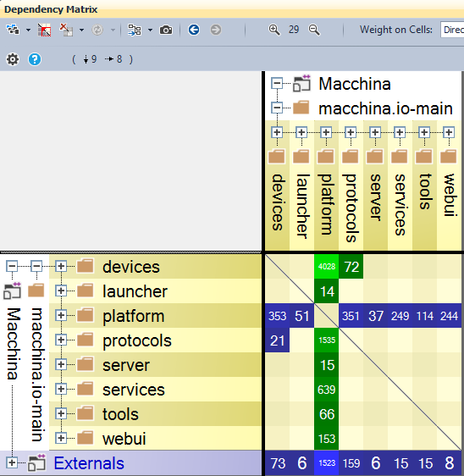Expand the tools row in the tree
Viewport: 464px width, 476px height.
[61, 413]
